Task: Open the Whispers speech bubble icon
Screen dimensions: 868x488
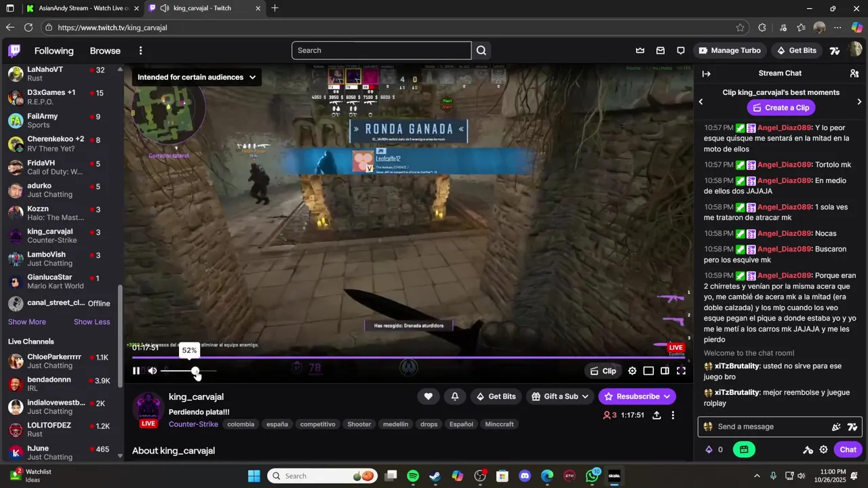Action: [x=680, y=50]
